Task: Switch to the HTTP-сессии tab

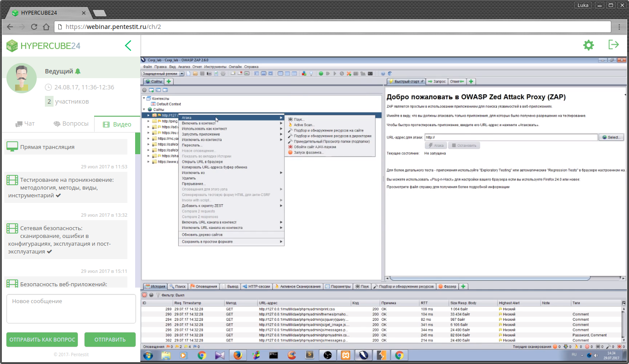Action: [x=256, y=286]
